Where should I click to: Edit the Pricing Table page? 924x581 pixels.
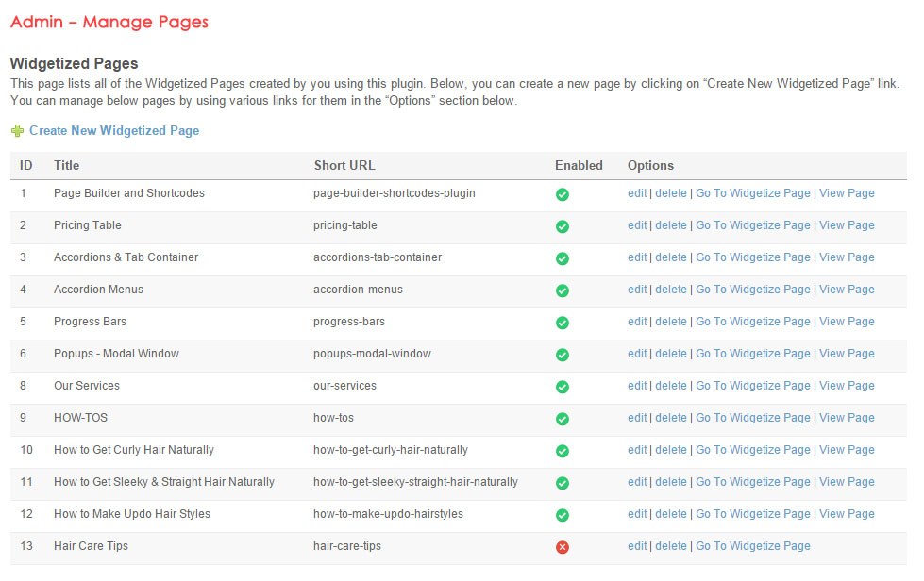637,225
